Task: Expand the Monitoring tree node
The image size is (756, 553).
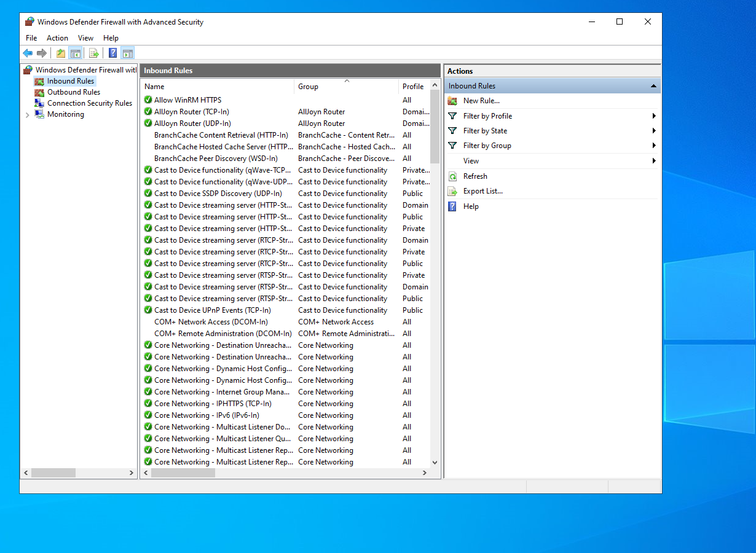Action: click(x=27, y=115)
